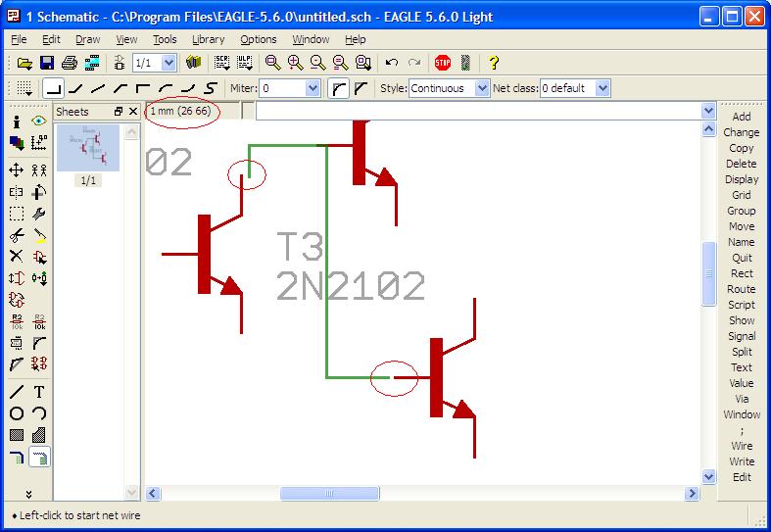Open the Style Continuous dropdown
The width and height of the screenshot is (771, 532).
(x=482, y=88)
